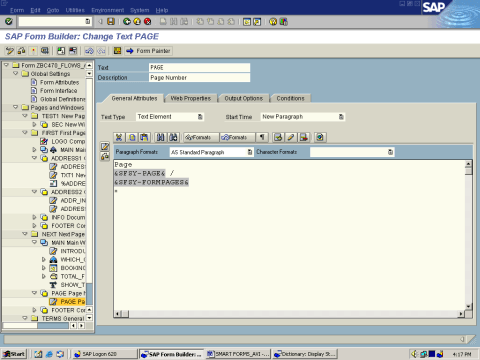
Task: Toggle the paragraph mark pilcrow button
Action: pyautogui.click(x=262, y=137)
